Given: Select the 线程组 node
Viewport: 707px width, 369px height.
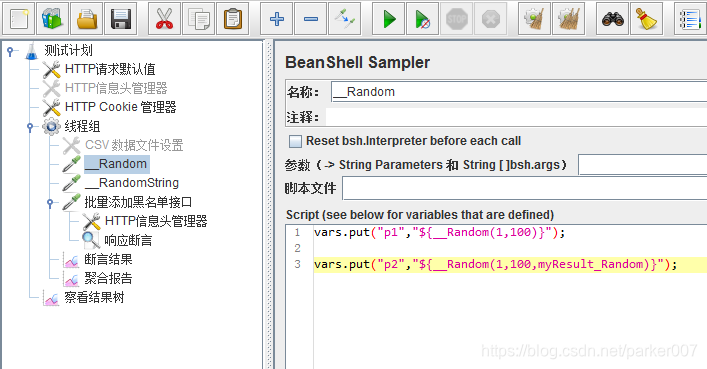Looking at the screenshot, I should [82, 126].
